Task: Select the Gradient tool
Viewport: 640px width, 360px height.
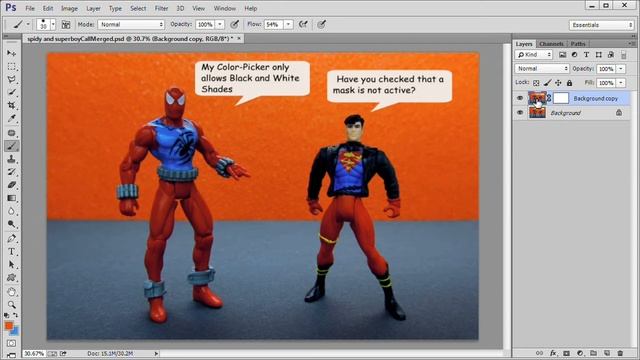Action: (11, 198)
